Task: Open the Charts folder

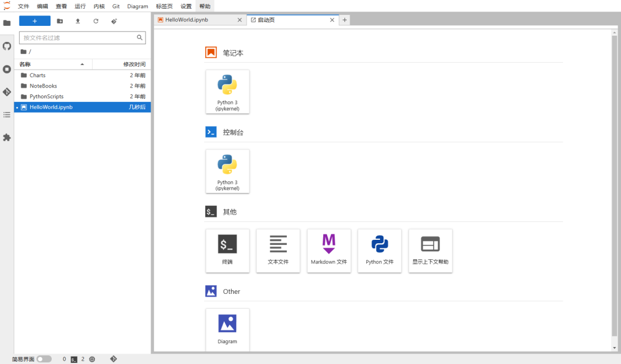Action: (37, 75)
